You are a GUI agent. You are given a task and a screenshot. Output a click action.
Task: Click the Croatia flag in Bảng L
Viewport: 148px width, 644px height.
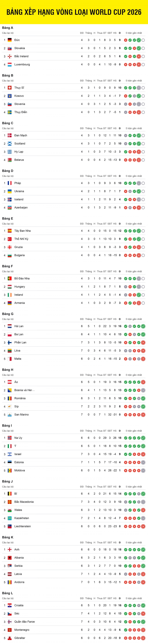coord(9,605)
